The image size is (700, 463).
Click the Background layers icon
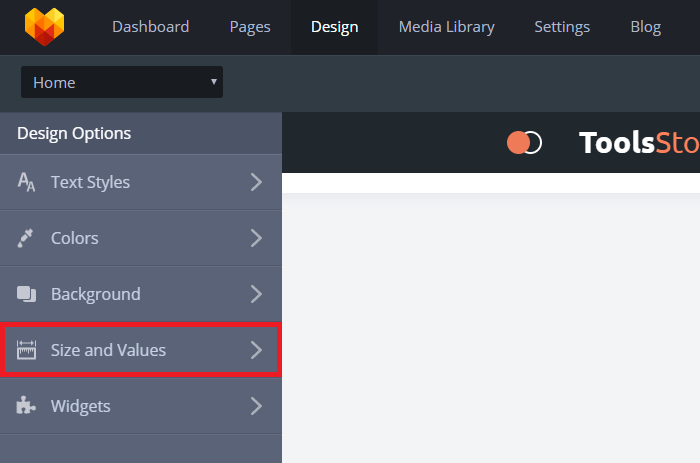pos(26,294)
